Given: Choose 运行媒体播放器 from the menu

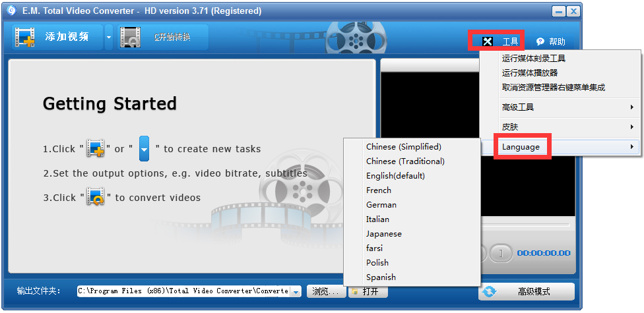Looking at the screenshot, I should 560,73.
